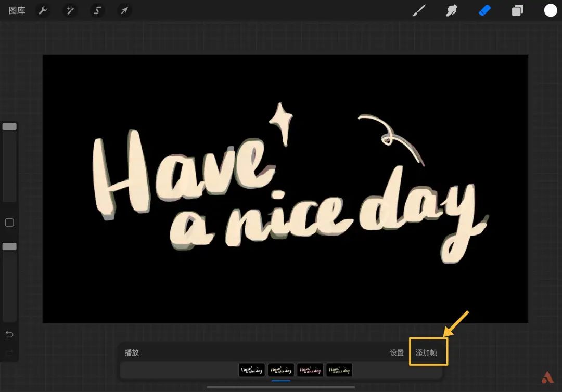Open the color picker circle
Image resolution: width=562 pixels, height=392 pixels.
[550, 10]
